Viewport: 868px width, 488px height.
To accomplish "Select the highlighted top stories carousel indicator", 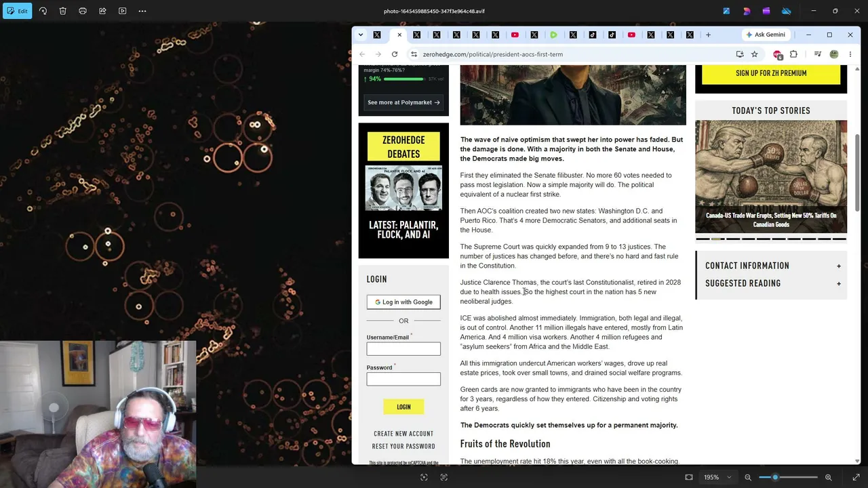I will (x=718, y=239).
